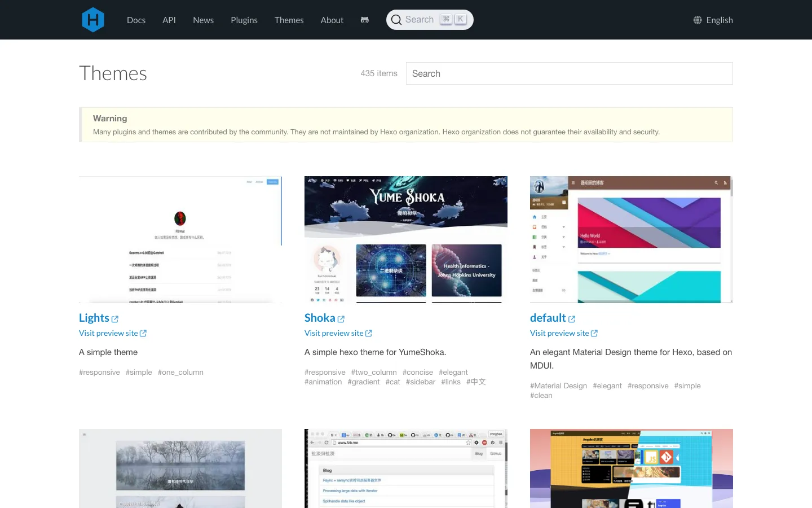Screen dimensions: 812x508
Task: Open the GitHub icon in navbar
Action: 365,20
